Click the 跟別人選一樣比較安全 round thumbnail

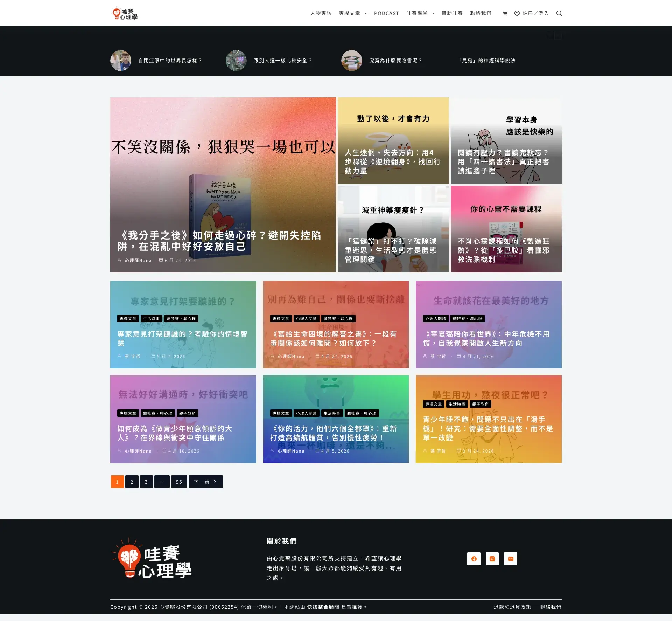[236, 61]
